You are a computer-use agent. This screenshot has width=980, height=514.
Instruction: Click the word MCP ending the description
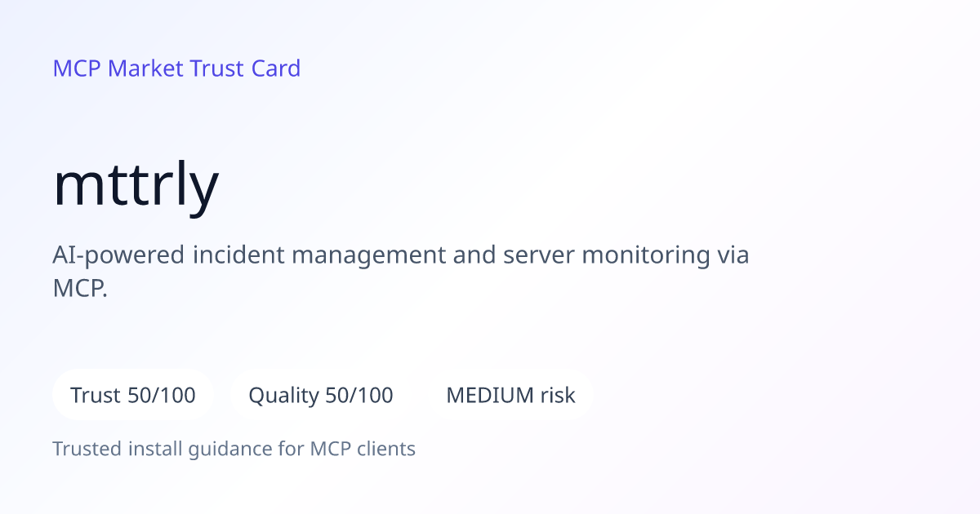(x=80, y=289)
